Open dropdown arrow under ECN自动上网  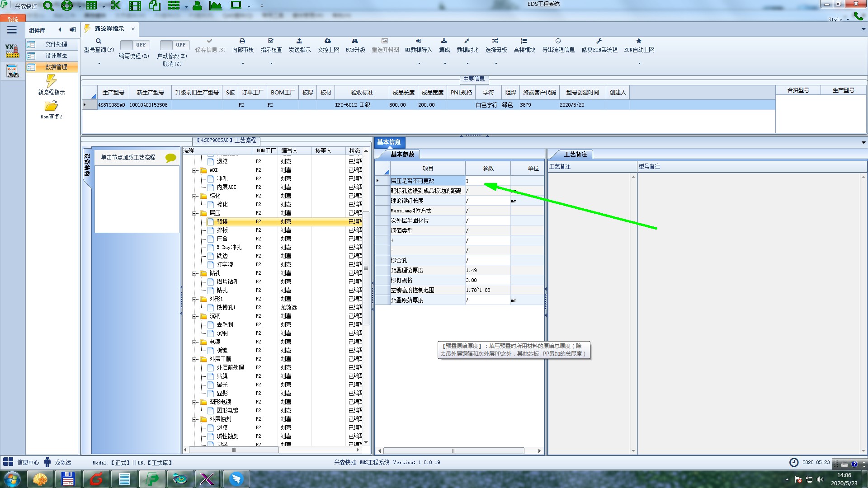pyautogui.click(x=639, y=64)
